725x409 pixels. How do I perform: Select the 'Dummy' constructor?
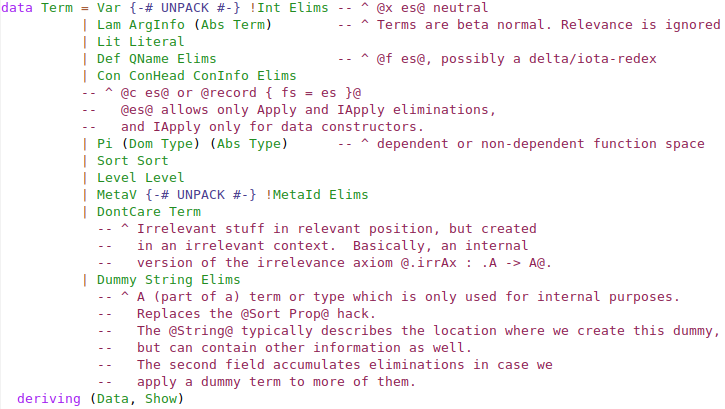117,280
